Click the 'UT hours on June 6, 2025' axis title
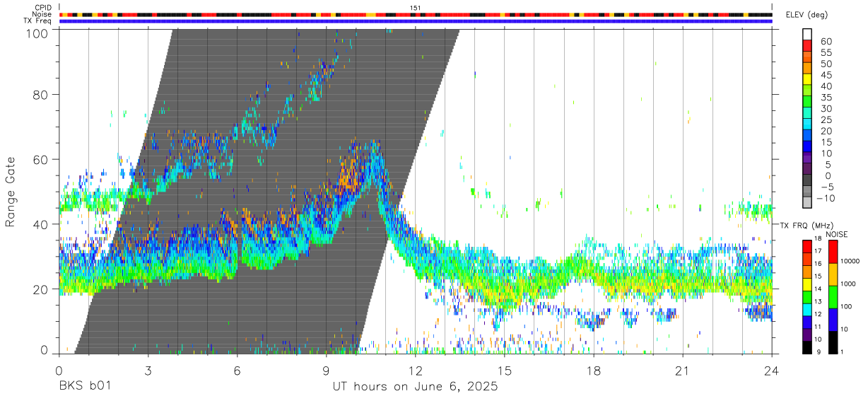868x401 pixels. pos(416,387)
